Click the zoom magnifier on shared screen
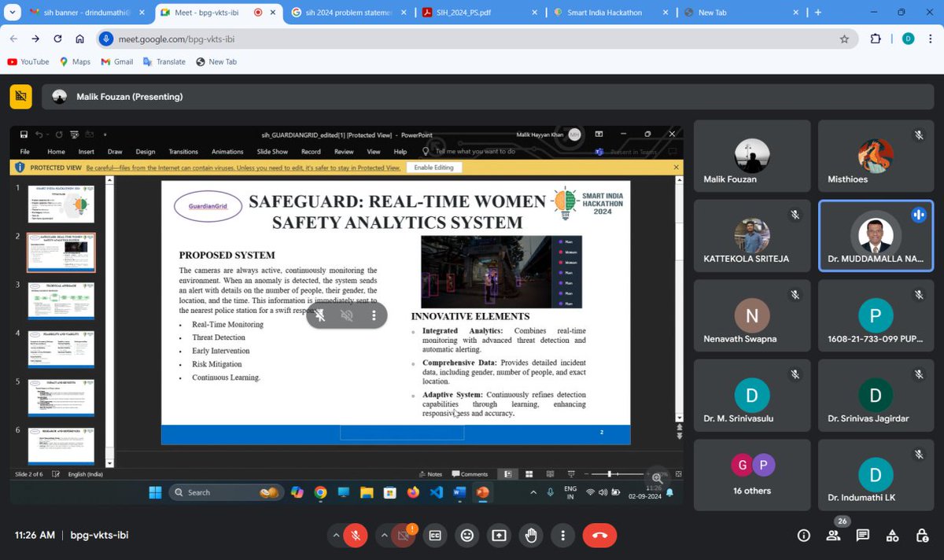 657,477
